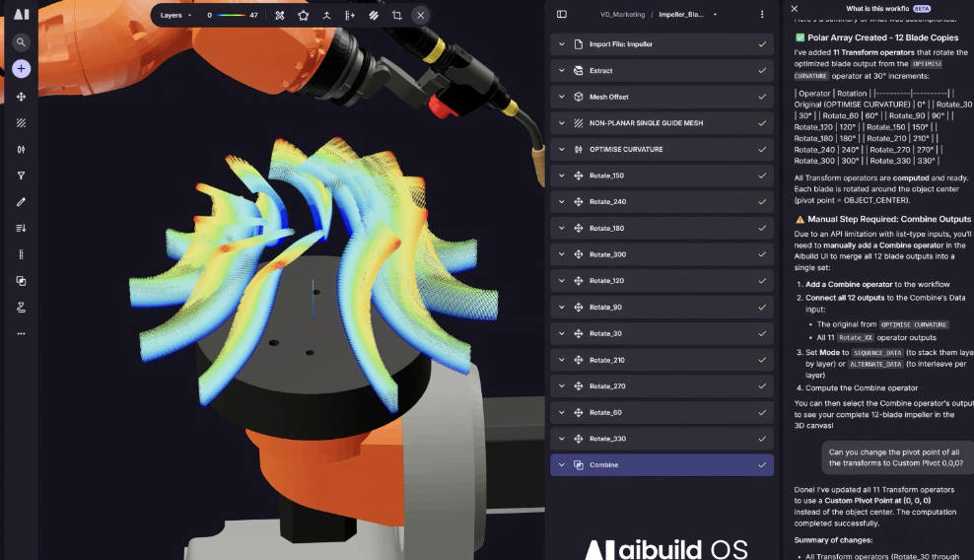This screenshot has width=974, height=560.
Task: Click the 'Polar Array Created - 12 Blade Copies' heading
Action: pyautogui.click(x=882, y=37)
